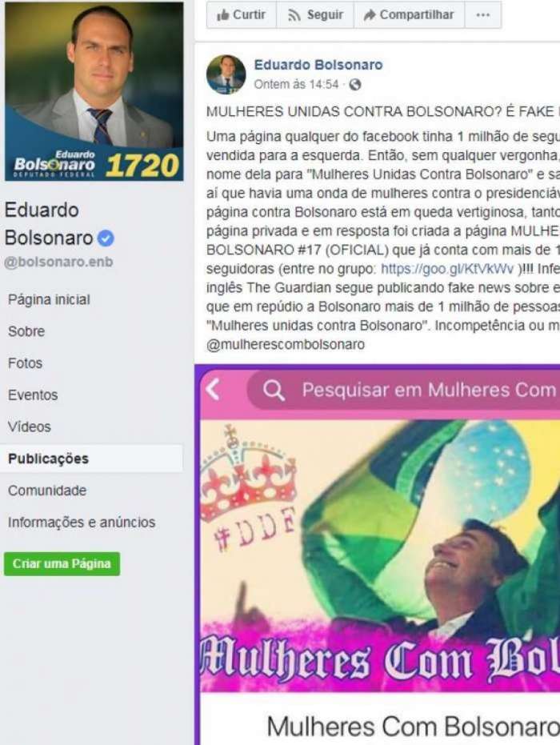Click the globe public visibility icon
Viewport: 560px width, 745px height.
[x=355, y=85]
